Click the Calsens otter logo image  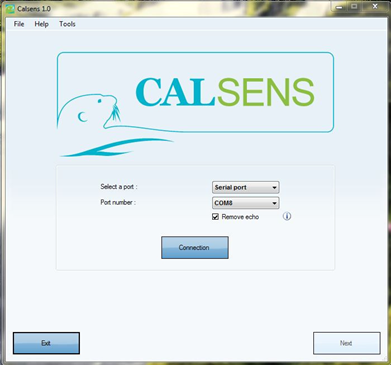(195, 104)
